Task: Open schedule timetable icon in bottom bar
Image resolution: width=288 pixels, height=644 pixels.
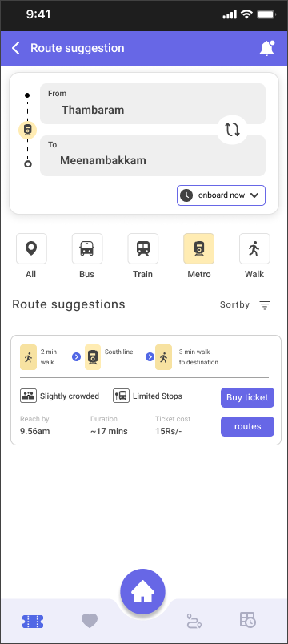Action: [248, 620]
